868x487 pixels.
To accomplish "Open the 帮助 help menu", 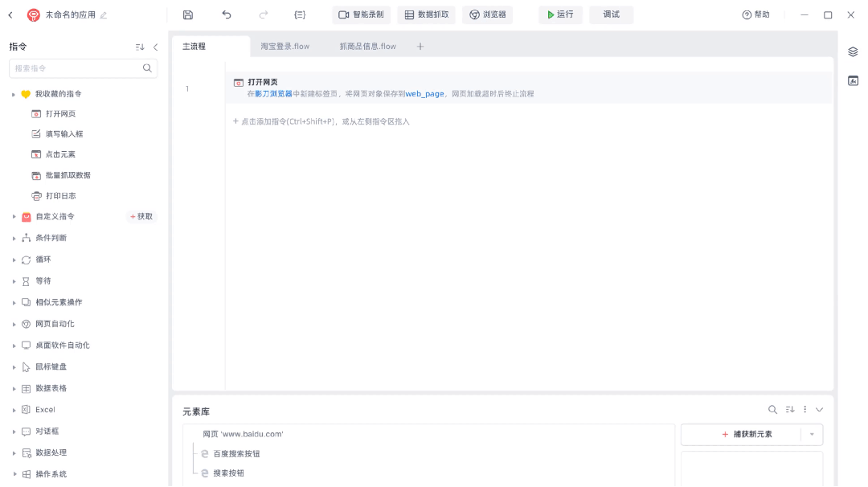I will (x=755, y=15).
